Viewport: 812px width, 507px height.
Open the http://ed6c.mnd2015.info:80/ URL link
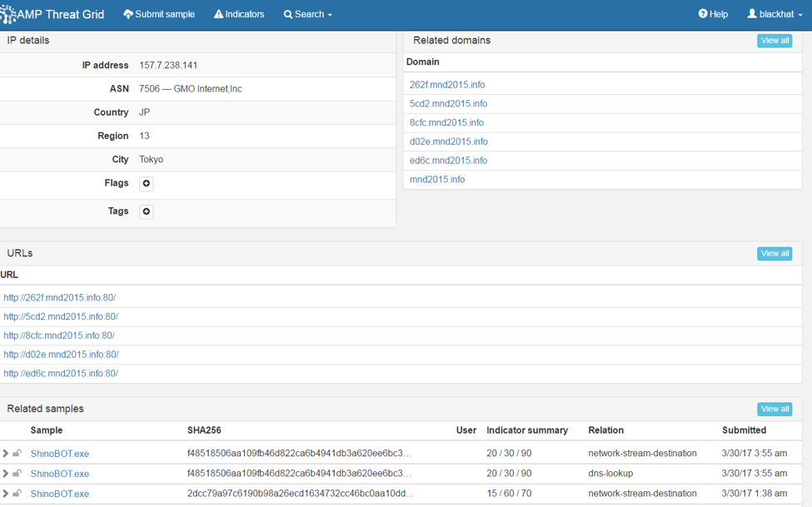(x=61, y=374)
